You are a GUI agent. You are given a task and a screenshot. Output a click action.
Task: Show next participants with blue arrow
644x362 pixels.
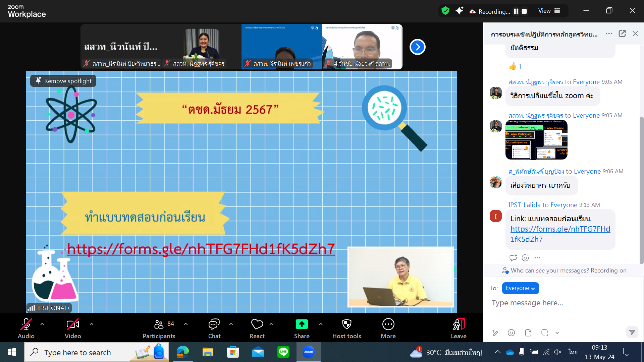417,47
